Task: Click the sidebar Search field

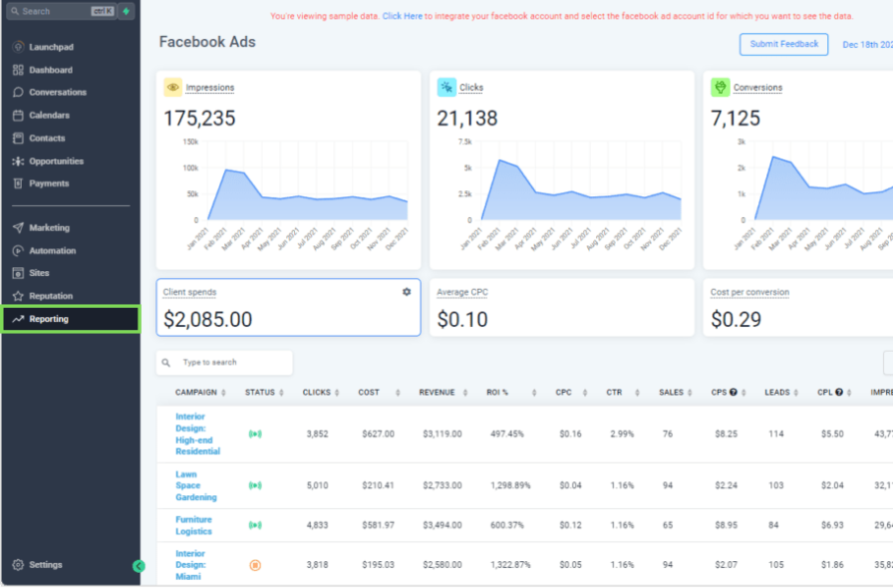Action: point(61,11)
